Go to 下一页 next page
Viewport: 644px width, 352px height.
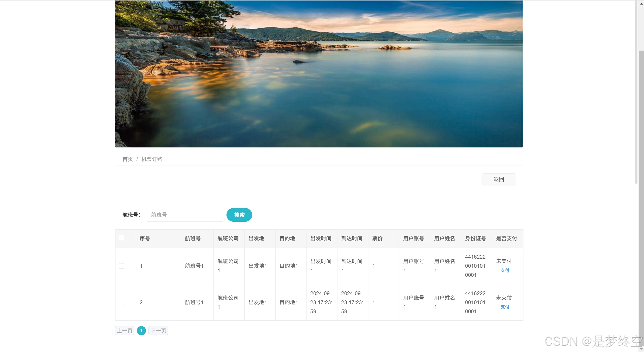158,331
